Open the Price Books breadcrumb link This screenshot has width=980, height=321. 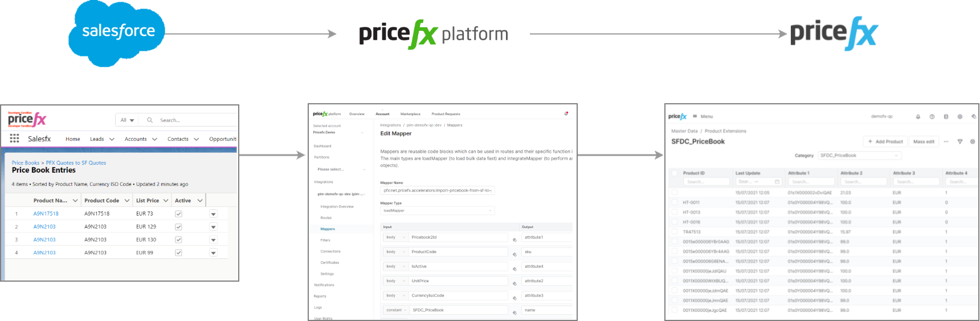[26, 163]
